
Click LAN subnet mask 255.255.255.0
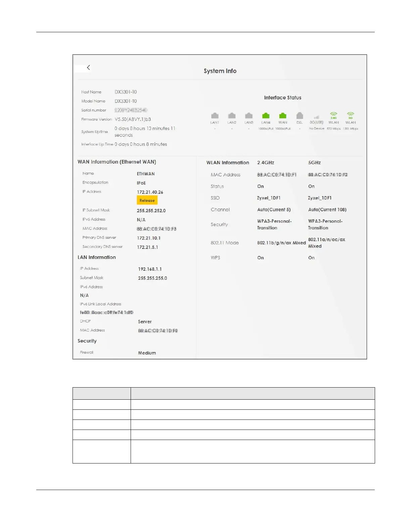pyautogui.click(x=152, y=278)
